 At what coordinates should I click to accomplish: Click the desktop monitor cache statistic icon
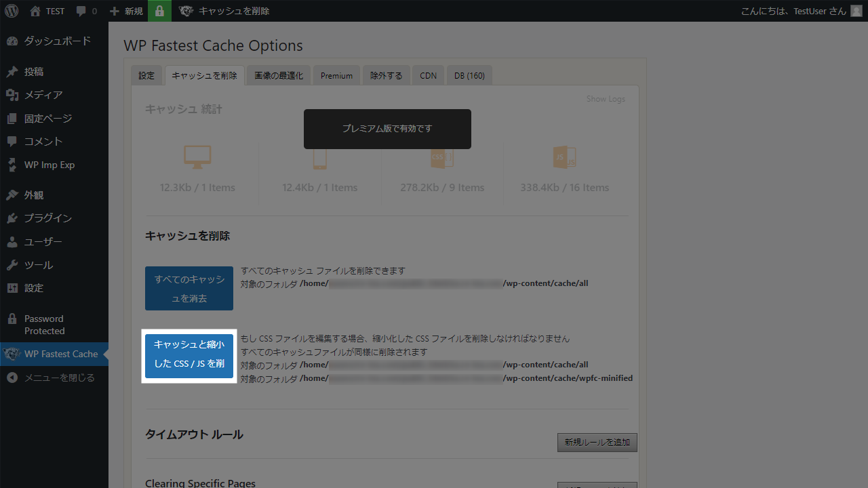(197, 158)
